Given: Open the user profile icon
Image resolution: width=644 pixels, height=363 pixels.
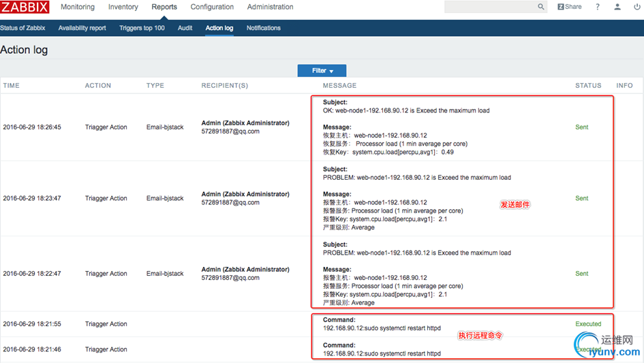Looking at the screenshot, I should click(617, 7).
